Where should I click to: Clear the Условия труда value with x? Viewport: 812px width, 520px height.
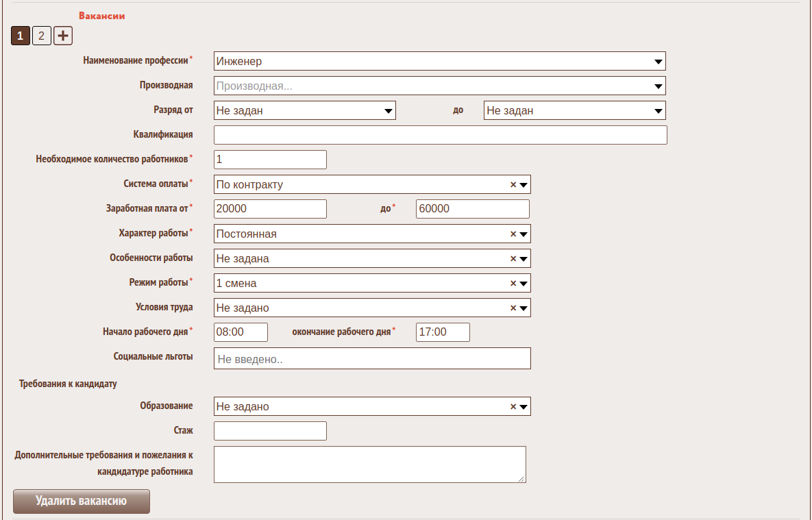[513, 308]
